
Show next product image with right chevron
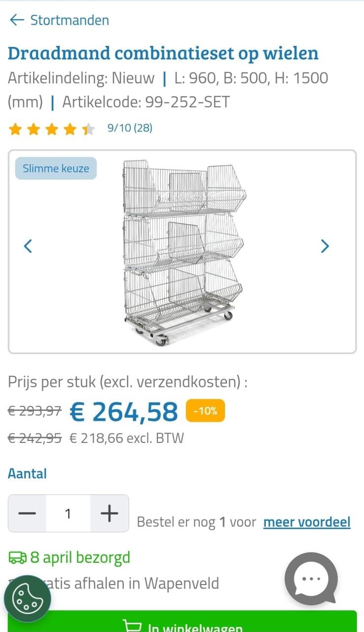tap(325, 246)
